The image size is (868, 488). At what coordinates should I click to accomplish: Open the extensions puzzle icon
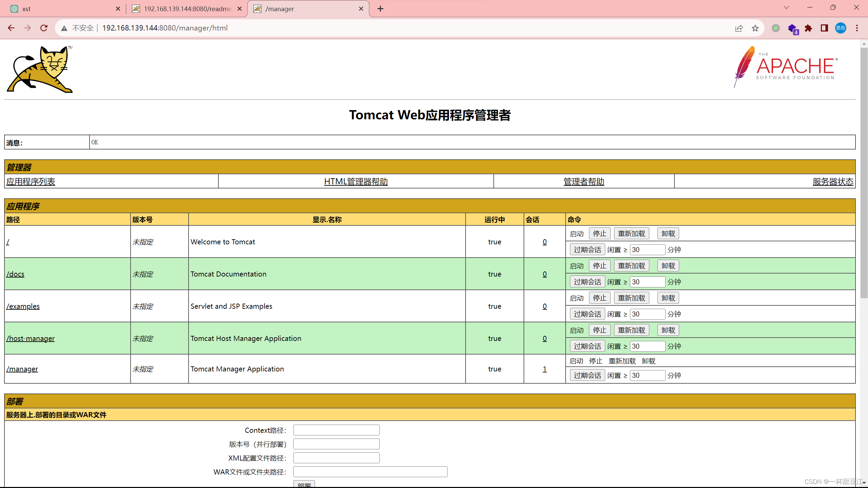click(808, 28)
